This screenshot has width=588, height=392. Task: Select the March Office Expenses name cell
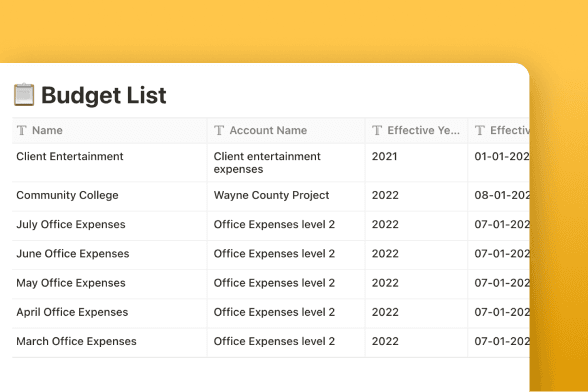point(110,342)
